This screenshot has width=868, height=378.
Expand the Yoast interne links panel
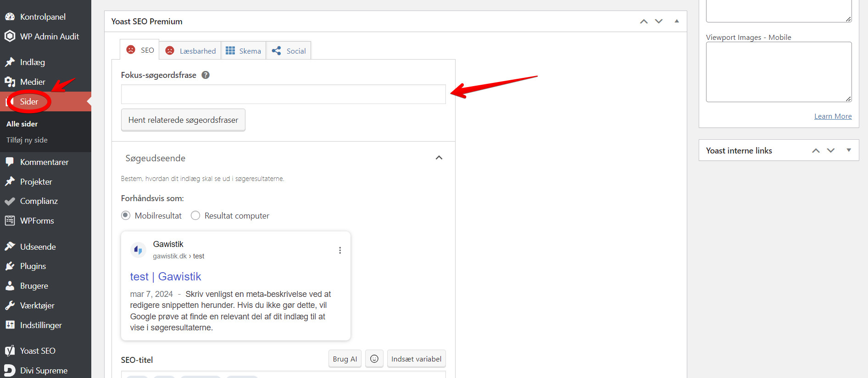tap(849, 150)
